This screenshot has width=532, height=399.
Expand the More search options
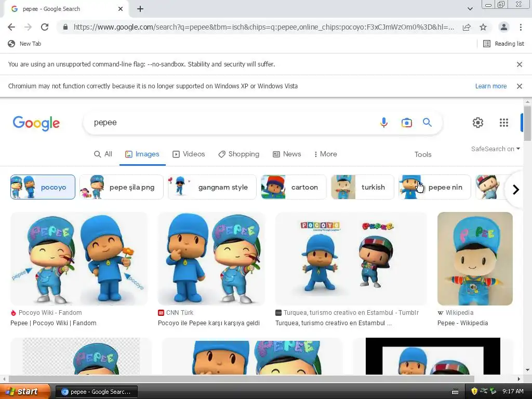[326, 154]
